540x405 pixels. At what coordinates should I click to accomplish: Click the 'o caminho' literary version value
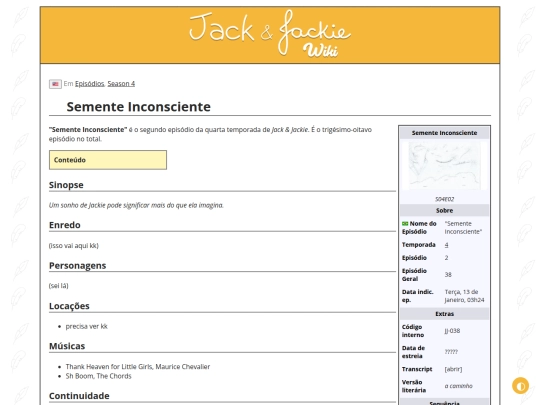click(x=458, y=386)
